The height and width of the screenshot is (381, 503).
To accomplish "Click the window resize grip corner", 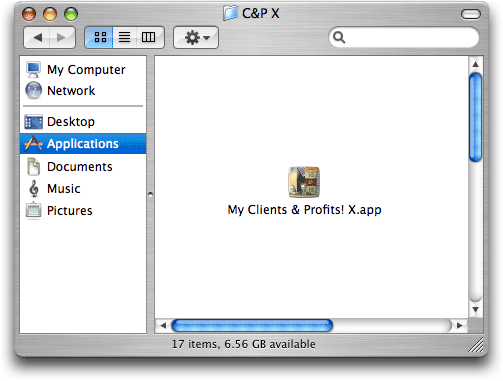I will click(x=476, y=345).
